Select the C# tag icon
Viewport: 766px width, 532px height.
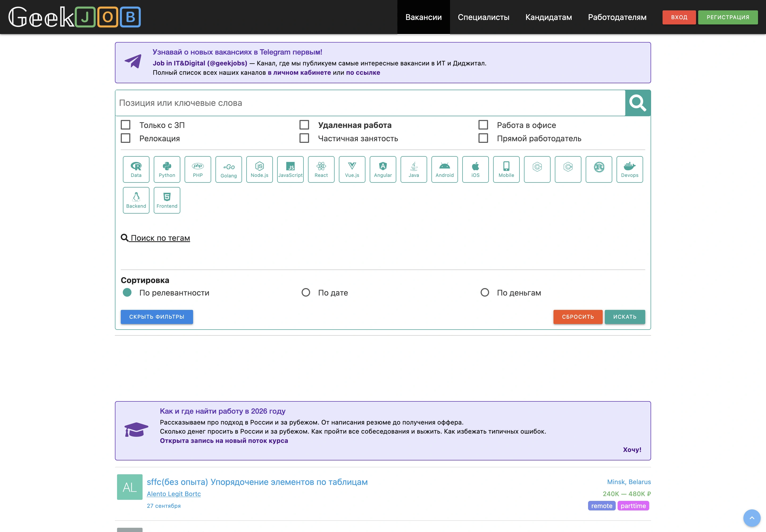click(x=568, y=169)
